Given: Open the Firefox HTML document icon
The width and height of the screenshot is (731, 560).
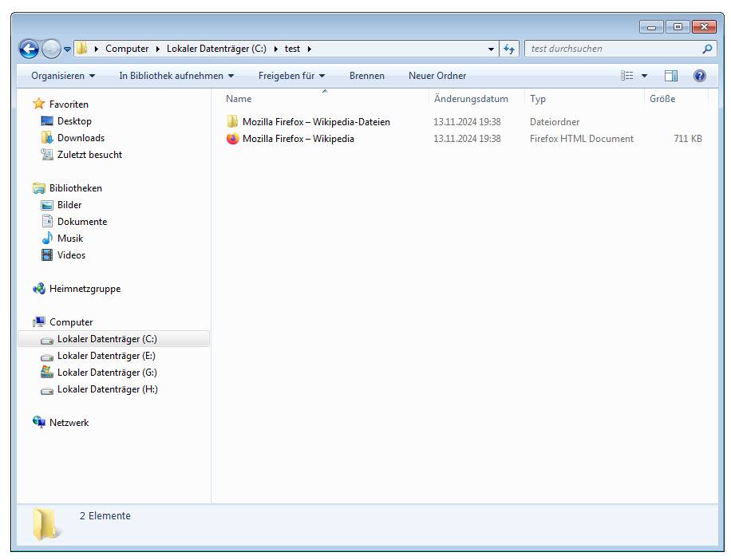Looking at the screenshot, I should pos(232,139).
